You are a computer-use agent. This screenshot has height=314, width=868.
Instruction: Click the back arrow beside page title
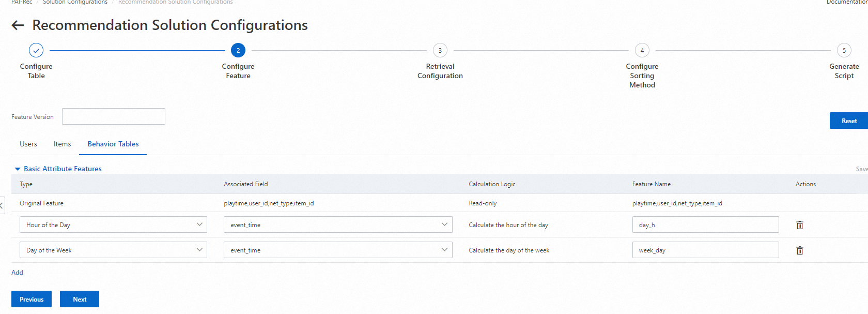(18, 25)
